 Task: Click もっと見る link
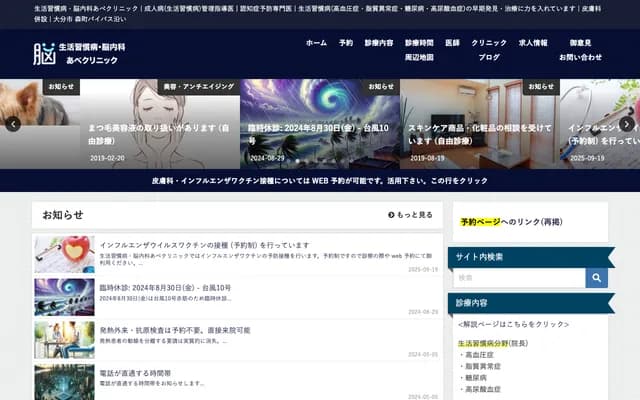point(410,215)
